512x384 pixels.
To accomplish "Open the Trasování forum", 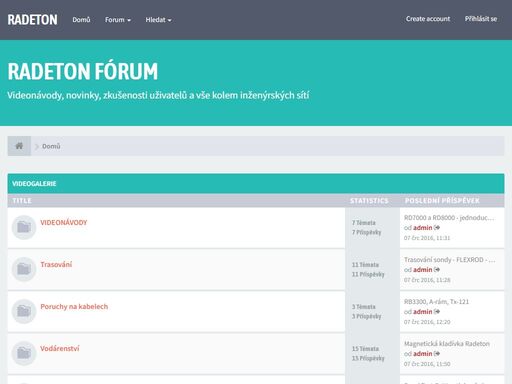I will coord(56,264).
